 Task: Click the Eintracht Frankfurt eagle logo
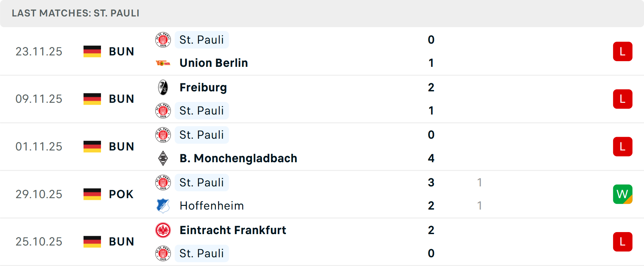(x=163, y=230)
